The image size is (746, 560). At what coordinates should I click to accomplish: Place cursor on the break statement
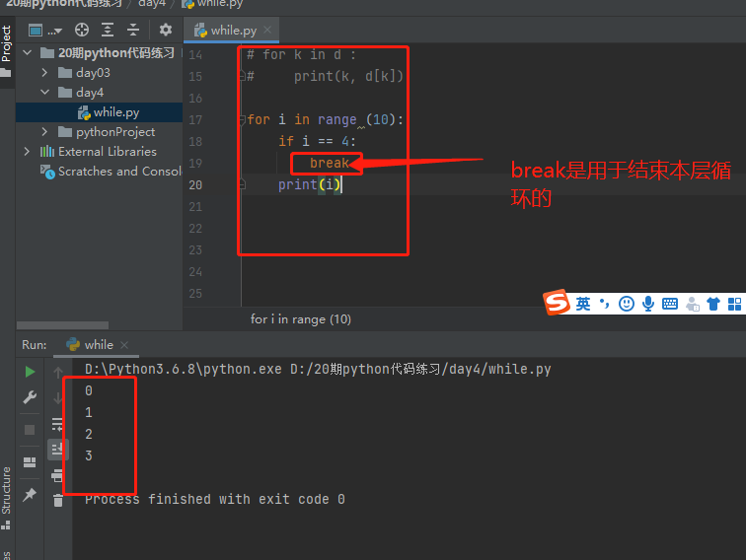[330, 163]
